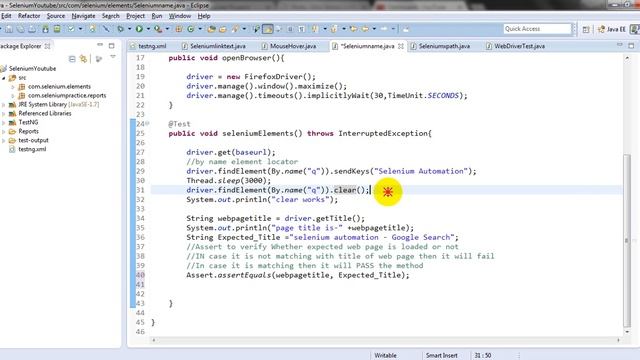Click line number 40 in editor gutter
This screenshot has width=640, height=360.
(140, 275)
